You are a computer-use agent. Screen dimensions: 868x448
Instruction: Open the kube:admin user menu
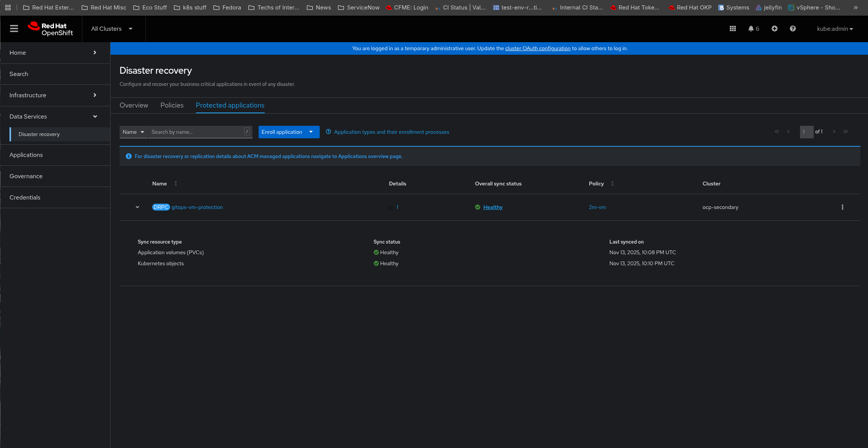click(835, 28)
